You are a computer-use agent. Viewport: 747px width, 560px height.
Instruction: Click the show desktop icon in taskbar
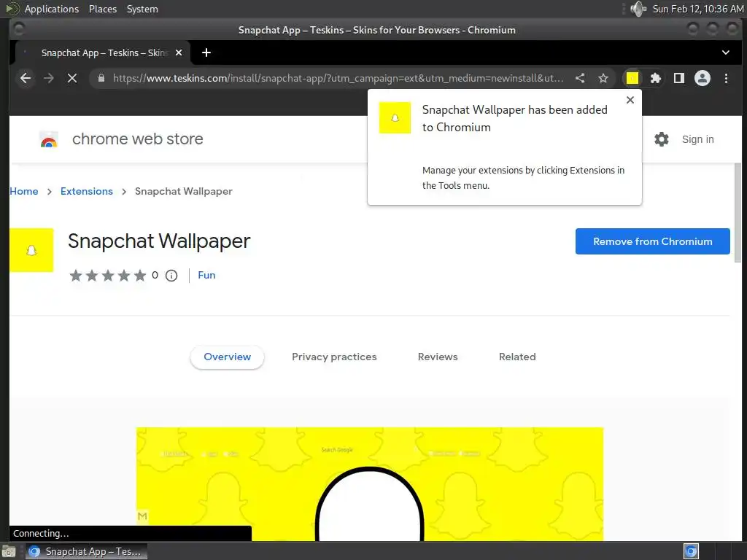(9, 552)
